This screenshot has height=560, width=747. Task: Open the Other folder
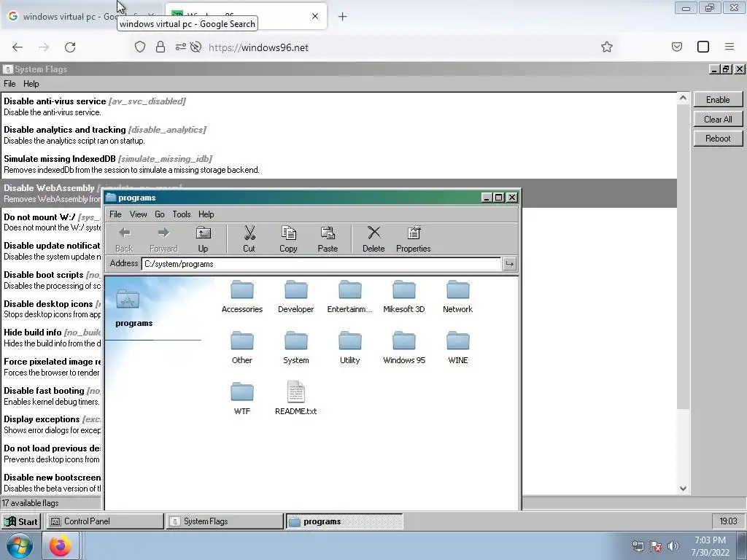(242, 347)
